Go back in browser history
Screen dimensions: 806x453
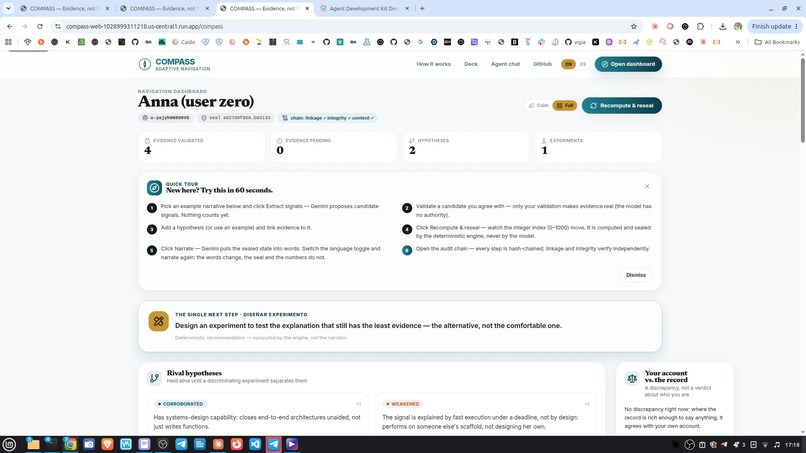9,26
